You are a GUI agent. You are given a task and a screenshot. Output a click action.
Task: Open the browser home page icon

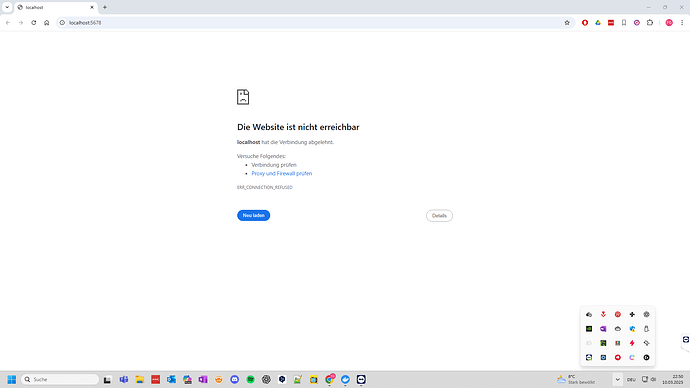(x=47, y=22)
